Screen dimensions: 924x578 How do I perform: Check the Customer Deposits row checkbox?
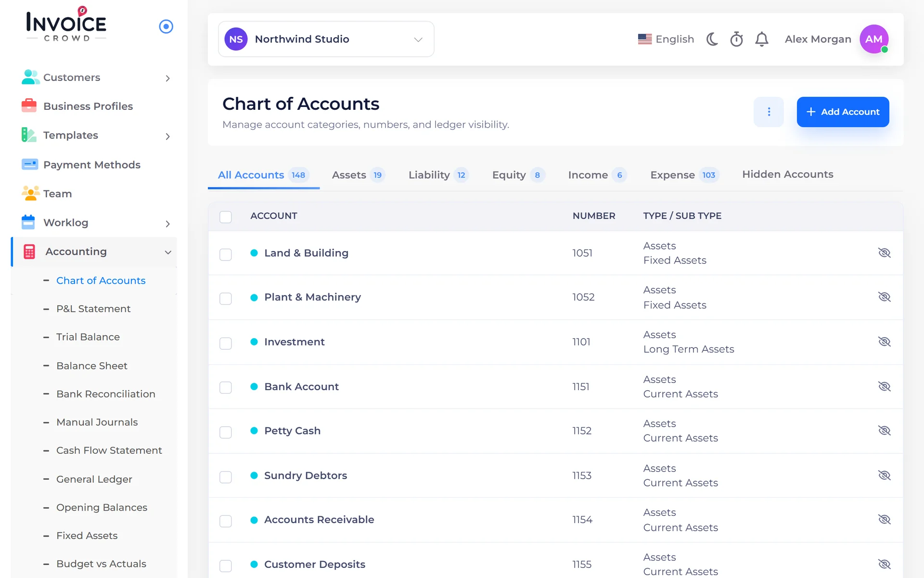(x=226, y=566)
